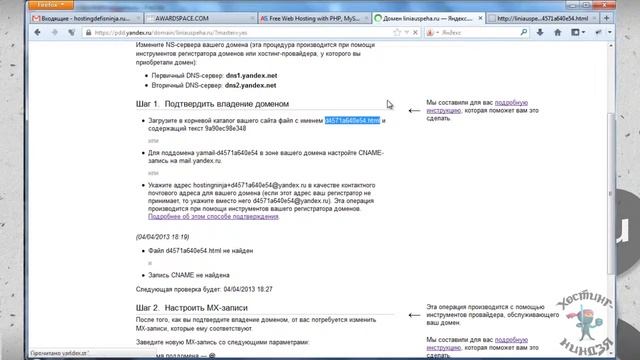640x360 pixels.
Task: Click the Шаг 1. Подтвердить владение доменом heading
Action: pos(212,104)
